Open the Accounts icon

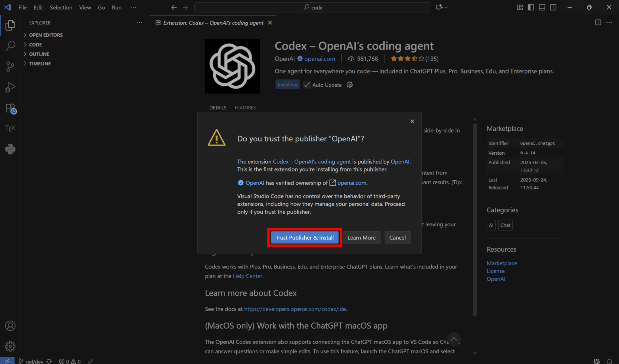10,326
